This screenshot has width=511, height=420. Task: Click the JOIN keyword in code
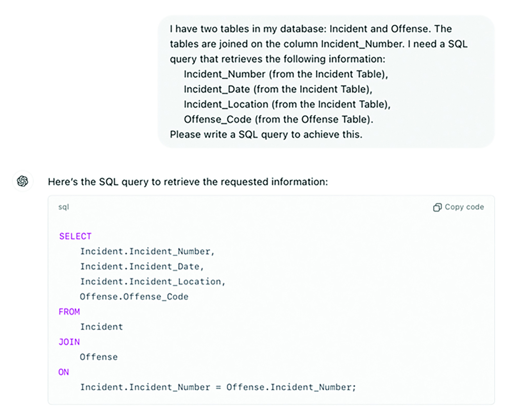coord(69,342)
